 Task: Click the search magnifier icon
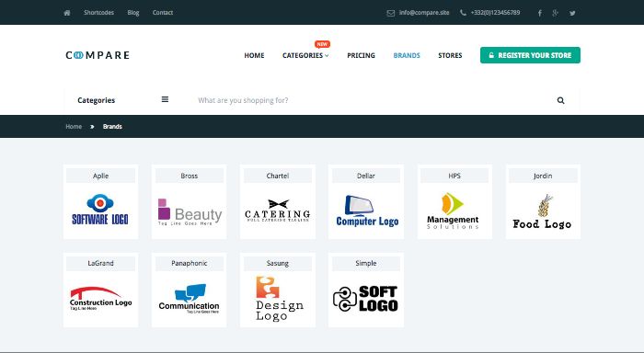click(x=560, y=100)
